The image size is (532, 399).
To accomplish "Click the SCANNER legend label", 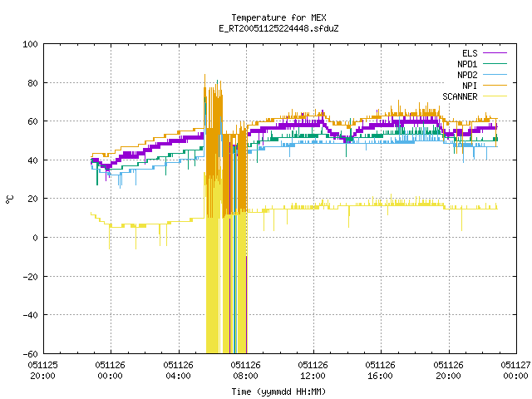I will 460,96.
